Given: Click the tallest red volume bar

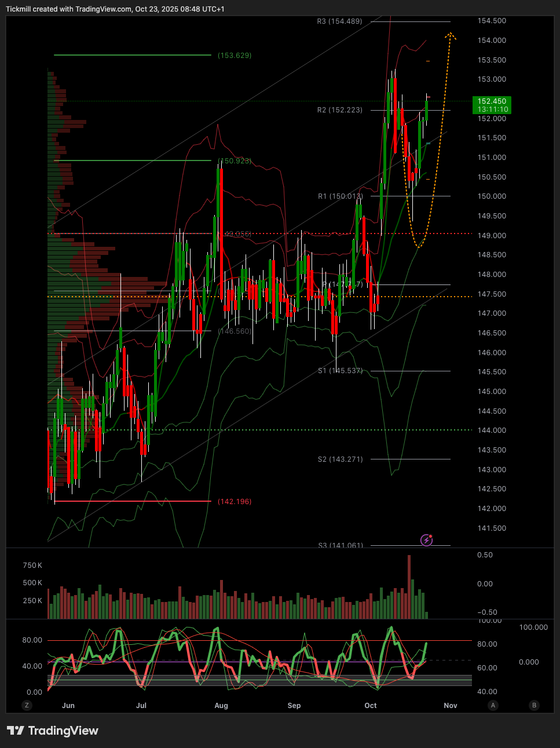Looking at the screenshot, I should 409,586.
